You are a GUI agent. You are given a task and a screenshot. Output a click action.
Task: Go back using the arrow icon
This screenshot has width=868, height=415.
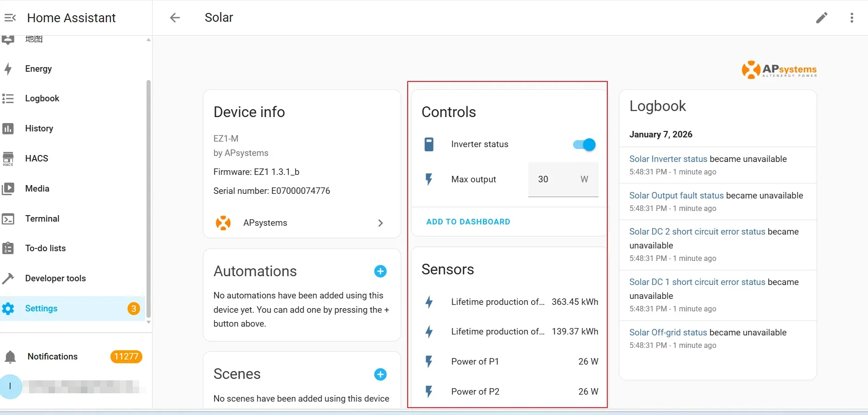pos(175,18)
